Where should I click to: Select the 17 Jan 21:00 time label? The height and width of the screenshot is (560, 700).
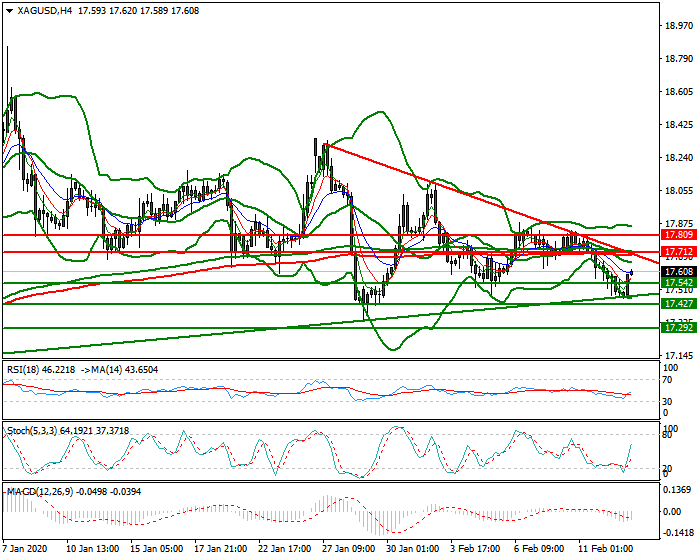coord(221,548)
